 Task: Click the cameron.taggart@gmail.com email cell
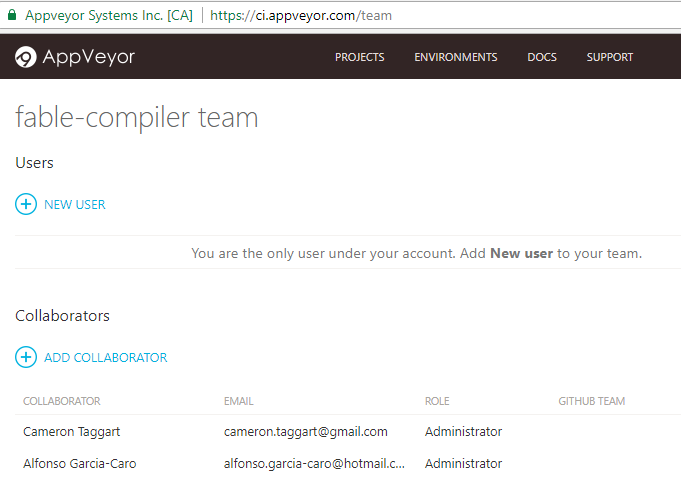[306, 432]
